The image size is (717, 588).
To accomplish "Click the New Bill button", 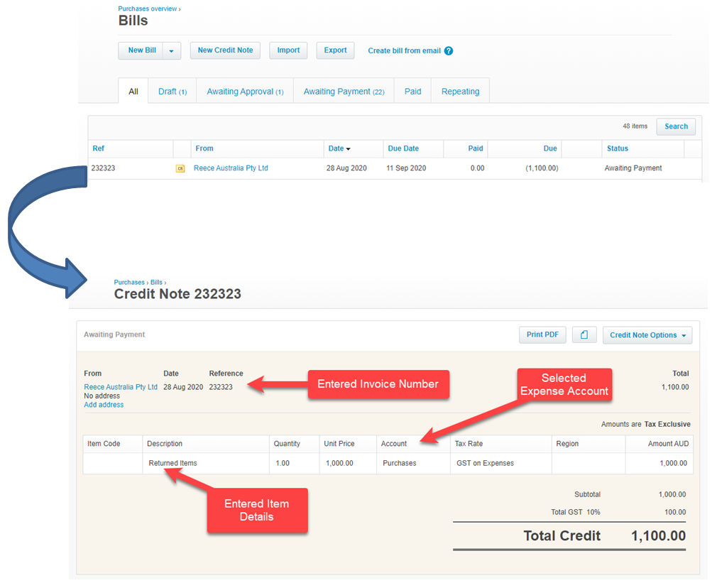I will (141, 51).
